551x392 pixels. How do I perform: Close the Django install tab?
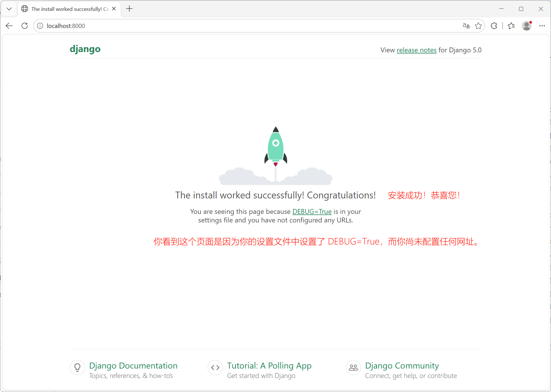point(114,9)
